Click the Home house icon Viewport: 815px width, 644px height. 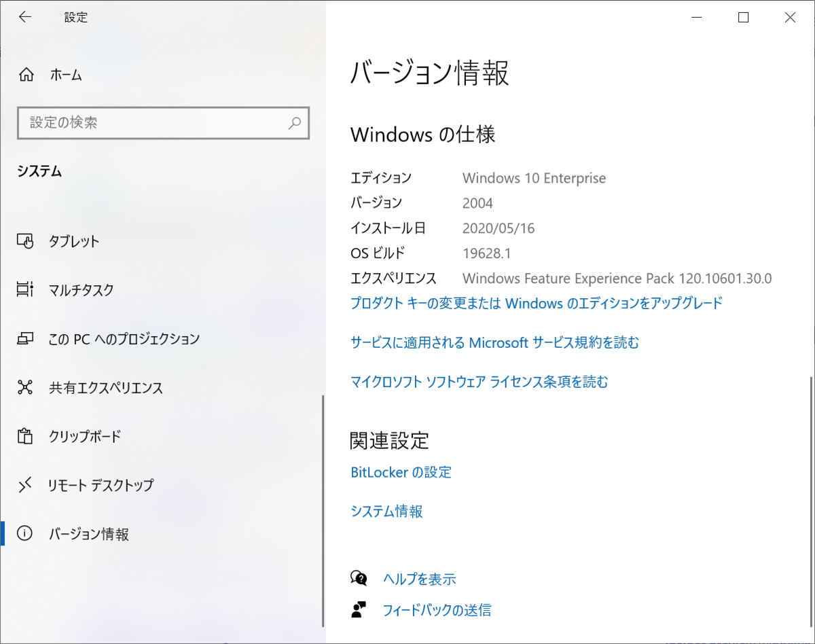coord(25,75)
